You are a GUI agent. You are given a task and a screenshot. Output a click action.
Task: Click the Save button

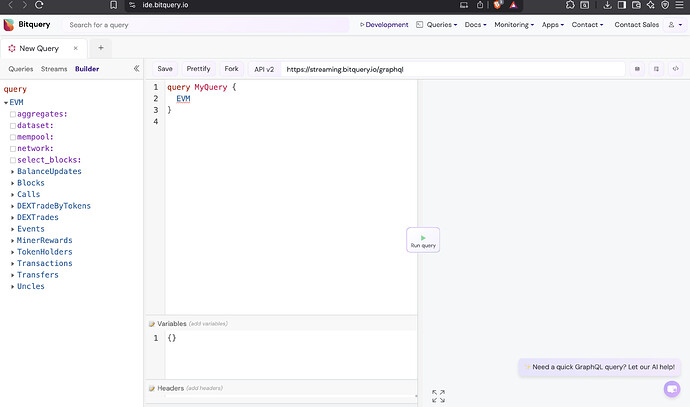(165, 69)
